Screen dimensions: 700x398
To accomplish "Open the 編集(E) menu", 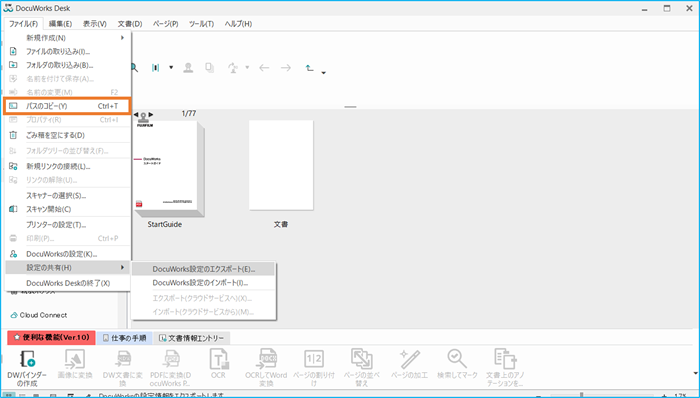I will point(60,24).
